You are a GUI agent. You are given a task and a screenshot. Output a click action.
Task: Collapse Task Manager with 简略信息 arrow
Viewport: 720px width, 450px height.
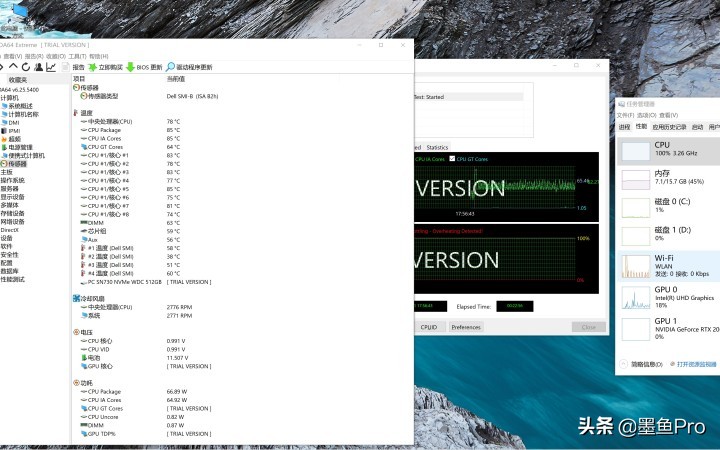point(624,364)
